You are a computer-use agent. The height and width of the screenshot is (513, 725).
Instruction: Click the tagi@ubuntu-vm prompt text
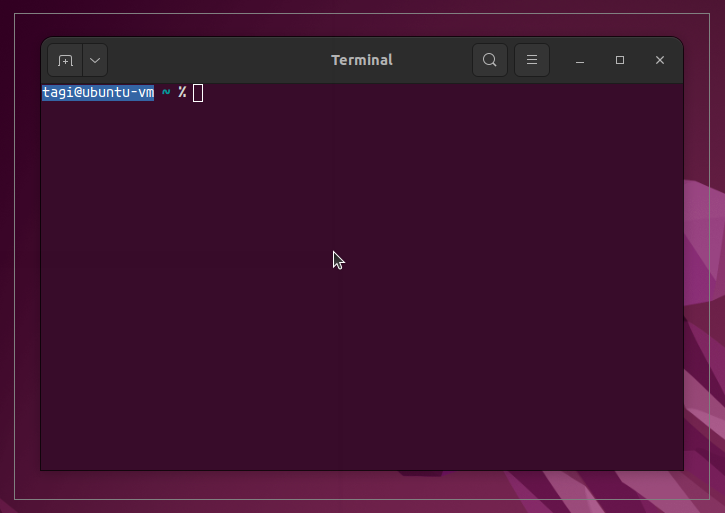click(98, 93)
